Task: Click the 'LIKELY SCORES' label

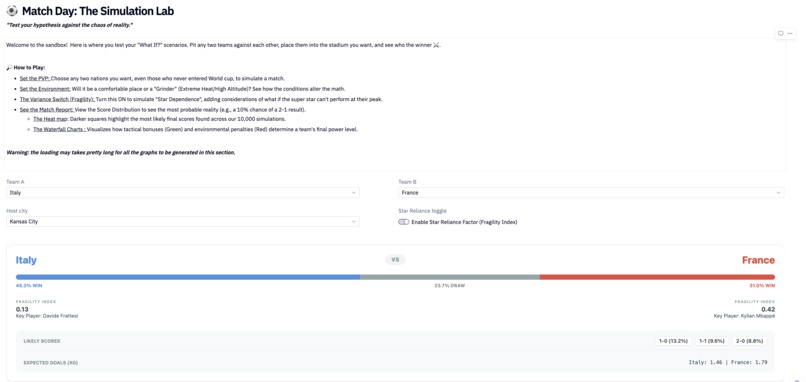Action: tap(42, 341)
